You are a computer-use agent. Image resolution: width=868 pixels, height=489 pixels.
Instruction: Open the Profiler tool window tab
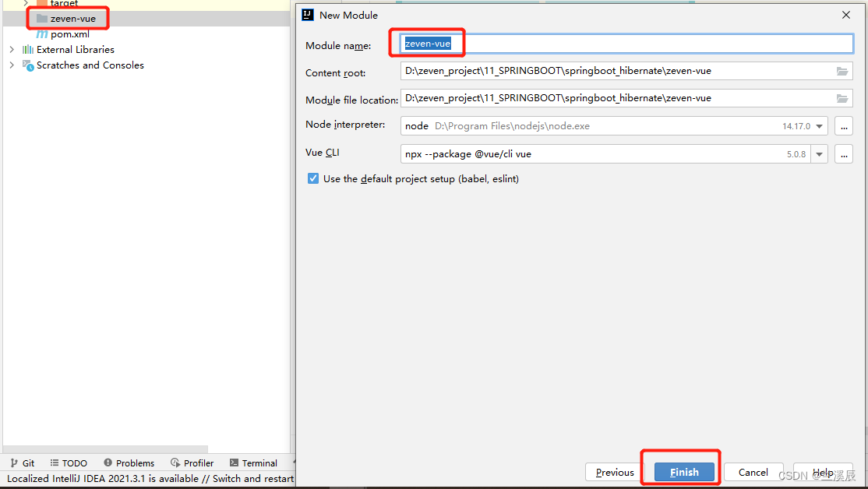click(192, 463)
